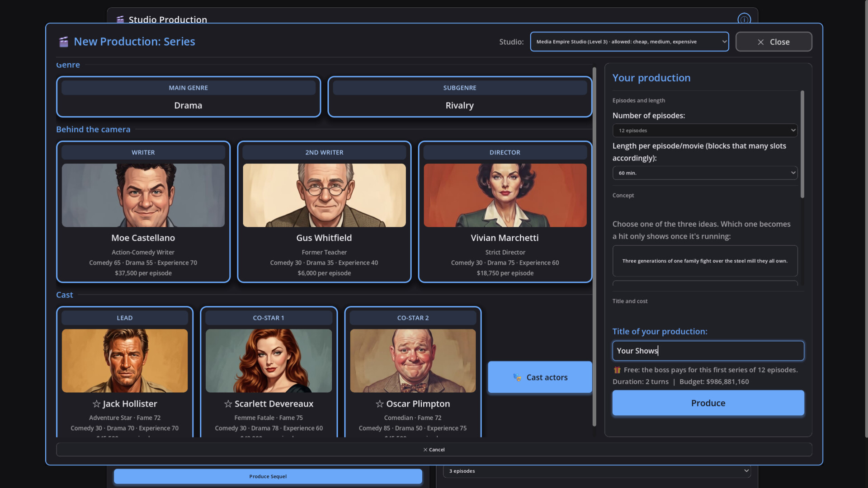Click the WRITER slot header
868x488 pixels.
[143, 152]
